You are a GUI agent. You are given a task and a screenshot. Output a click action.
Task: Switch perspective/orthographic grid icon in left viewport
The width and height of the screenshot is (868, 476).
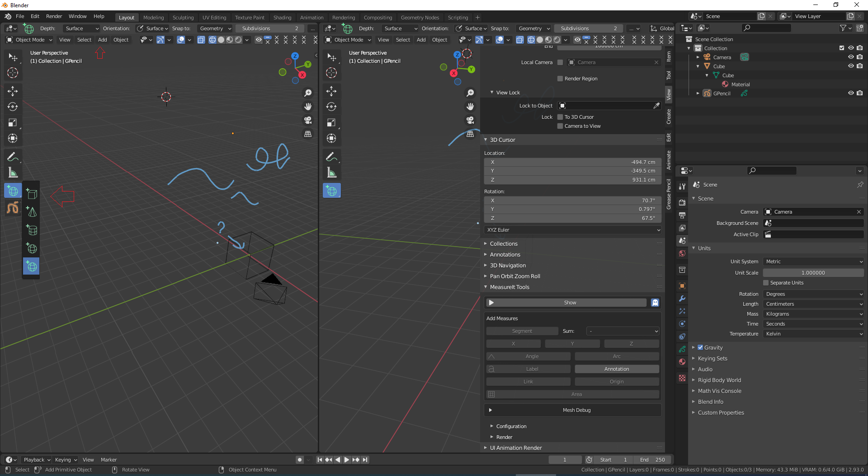[x=308, y=134]
